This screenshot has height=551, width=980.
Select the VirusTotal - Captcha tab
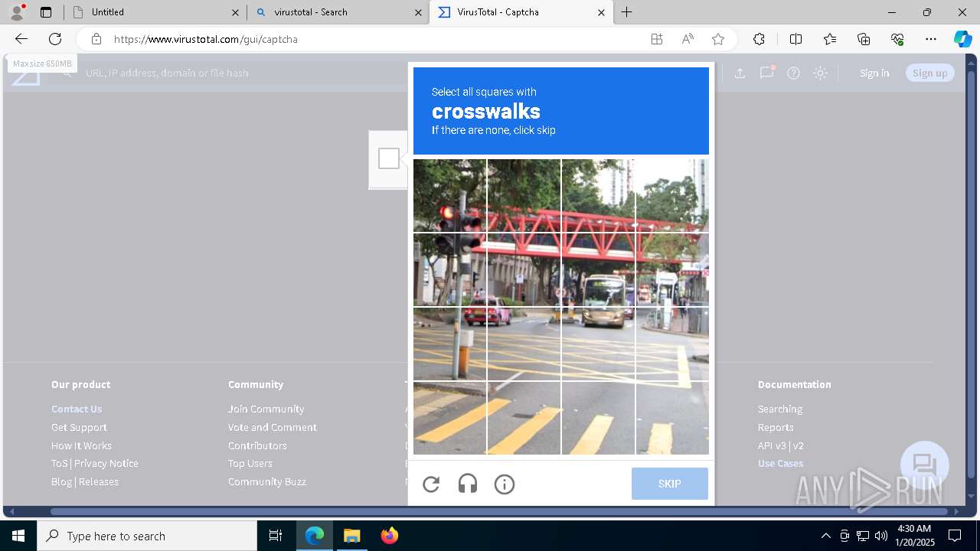(521, 12)
